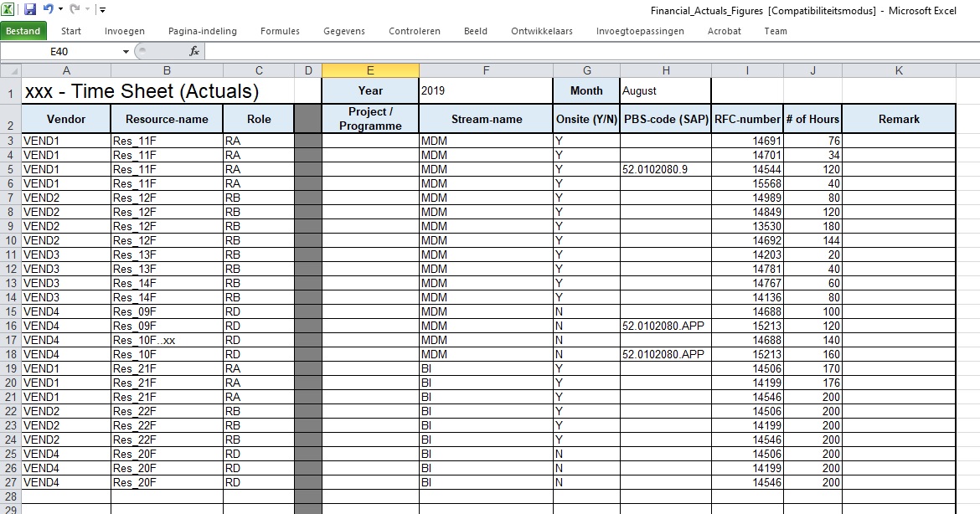Click the Excel application icon

pos(8,9)
